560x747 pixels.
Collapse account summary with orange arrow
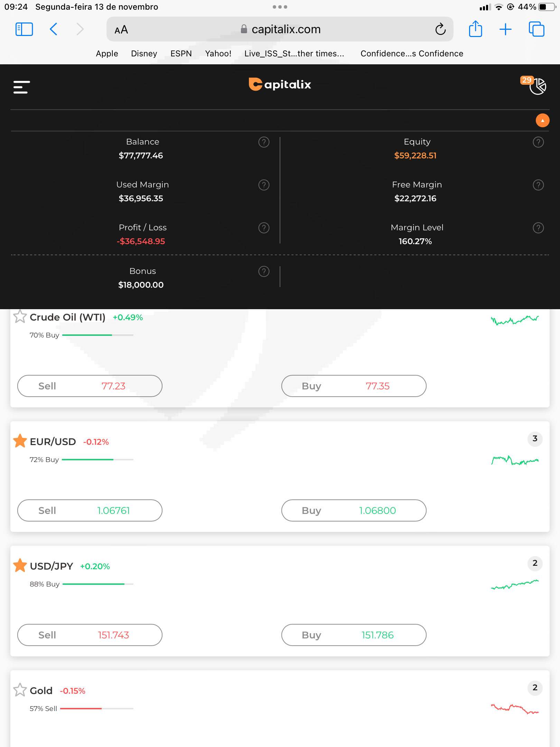coord(542,120)
